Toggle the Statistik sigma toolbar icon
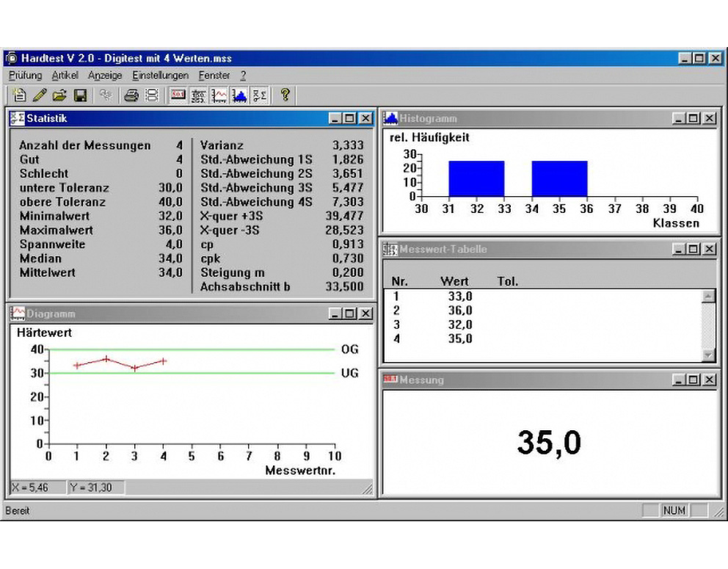This screenshot has height=569, width=728. [x=260, y=95]
